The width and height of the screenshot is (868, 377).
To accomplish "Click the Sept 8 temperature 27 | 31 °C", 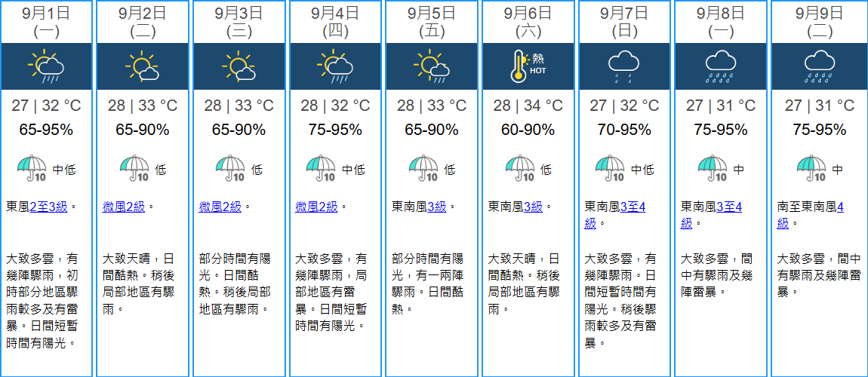I will click(x=721, y=106).
